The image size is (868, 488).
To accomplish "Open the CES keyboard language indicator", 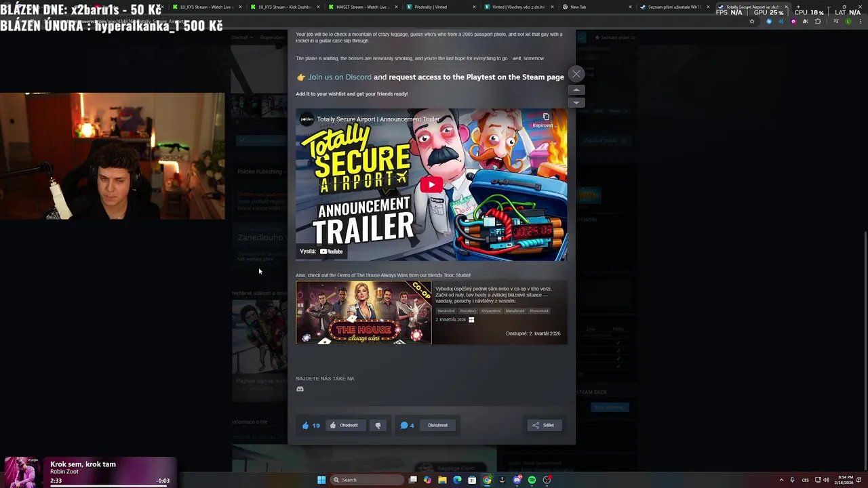I will click(x=806, y=480).
